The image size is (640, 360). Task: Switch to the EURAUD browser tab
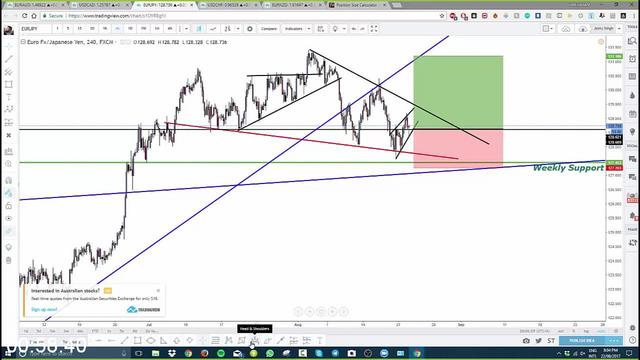(36, 5)
